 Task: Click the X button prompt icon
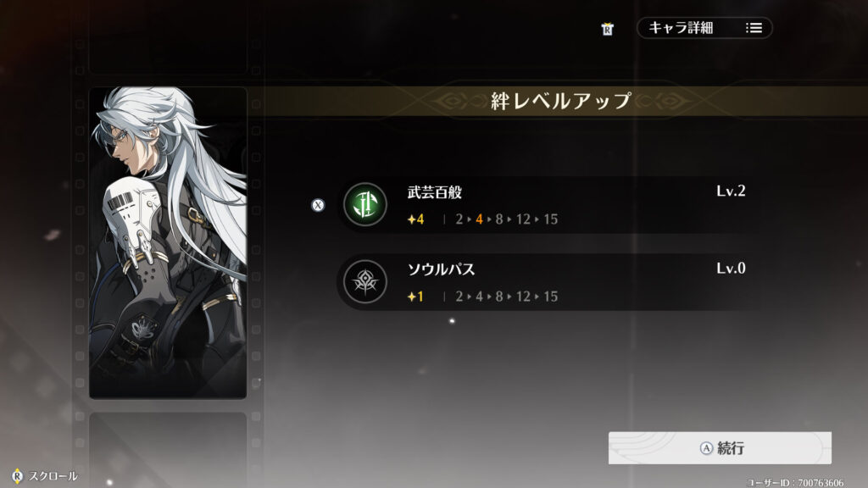click(x=318, y=205)
